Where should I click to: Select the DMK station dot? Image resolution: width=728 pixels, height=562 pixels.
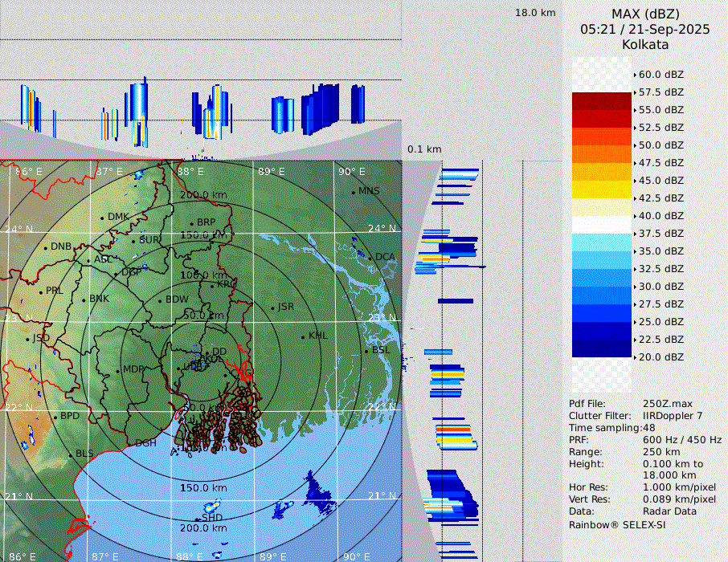coord(103,218)
